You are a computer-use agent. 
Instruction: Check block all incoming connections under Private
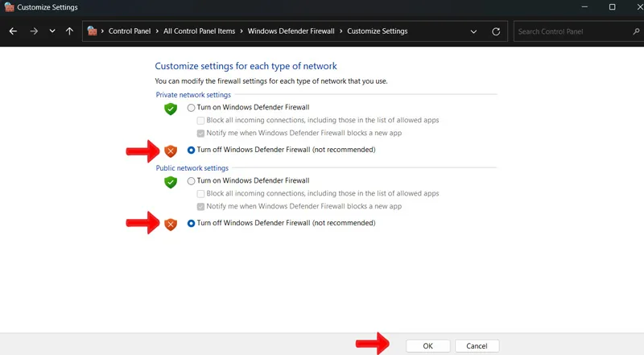tap(200, 121)
